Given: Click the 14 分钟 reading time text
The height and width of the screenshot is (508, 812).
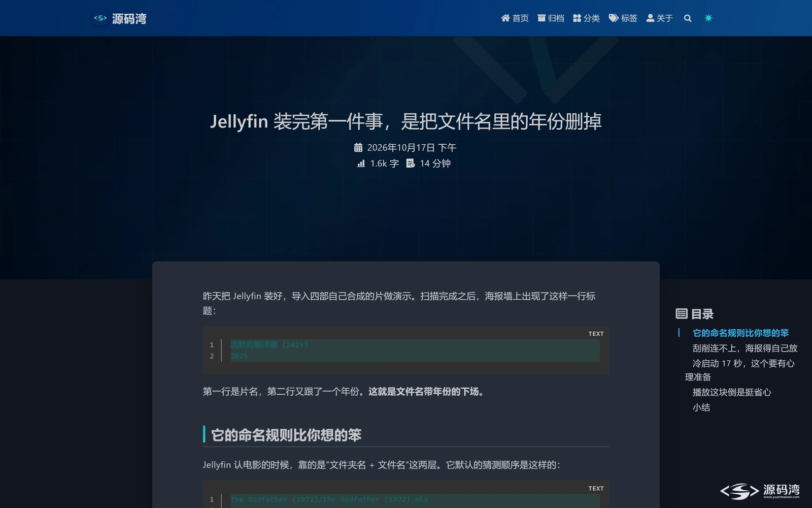Looking at the screenshot, I should pyautogui.click(x=435, y=164).
